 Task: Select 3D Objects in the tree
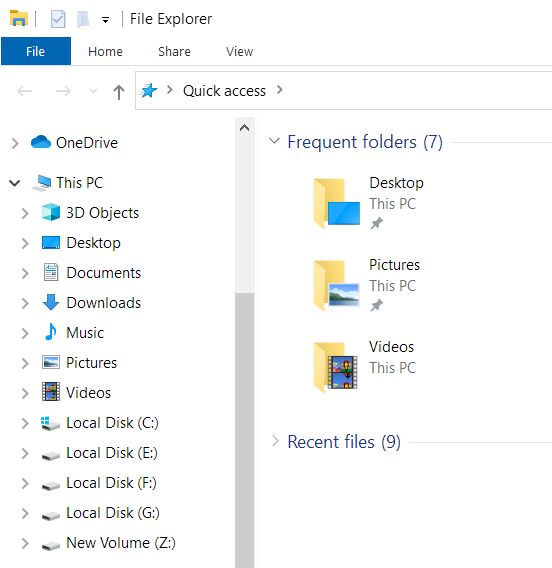click(103, 213)
